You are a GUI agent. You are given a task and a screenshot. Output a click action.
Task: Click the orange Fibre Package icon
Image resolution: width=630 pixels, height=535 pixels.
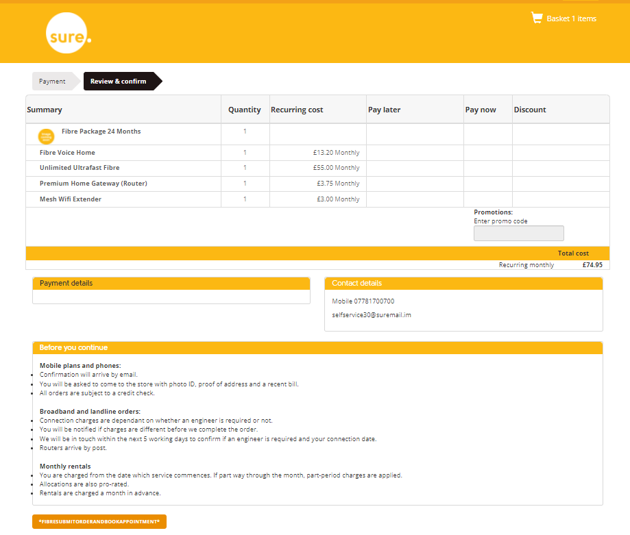[46, 136]
